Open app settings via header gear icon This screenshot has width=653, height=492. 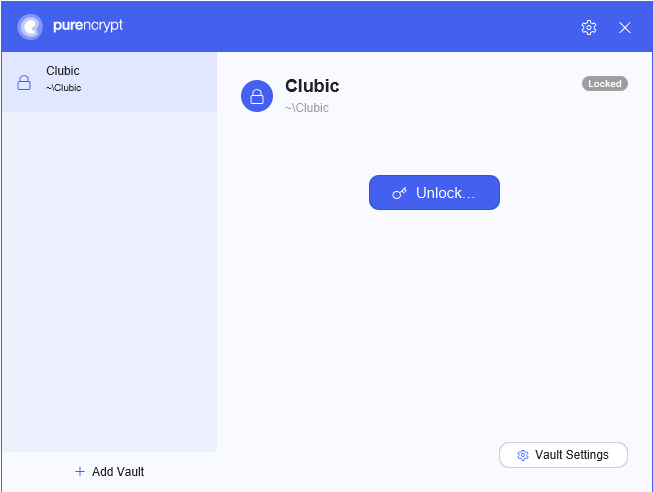(x=588, y=27)
